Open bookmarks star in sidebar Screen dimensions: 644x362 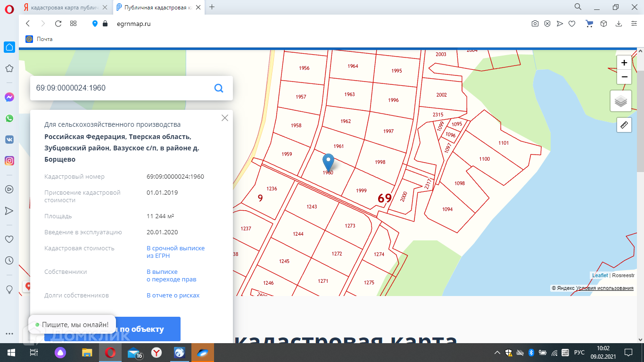pyautogui.click(x=9, y=68)
